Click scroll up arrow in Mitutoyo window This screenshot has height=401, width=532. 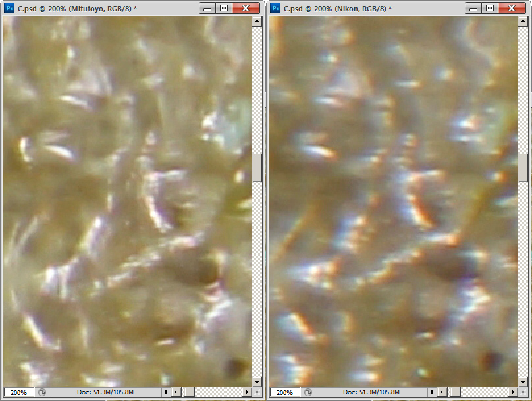(257, 21)
